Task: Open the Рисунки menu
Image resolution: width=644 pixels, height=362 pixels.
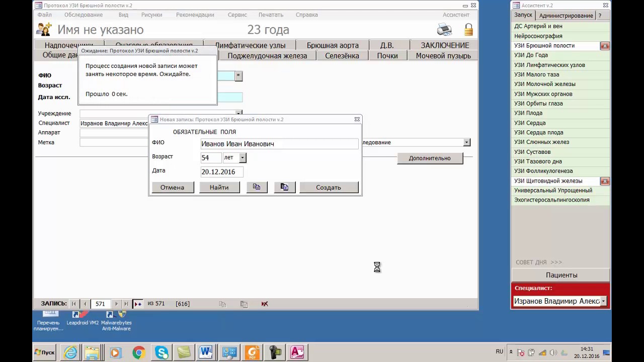Action: 151,15
